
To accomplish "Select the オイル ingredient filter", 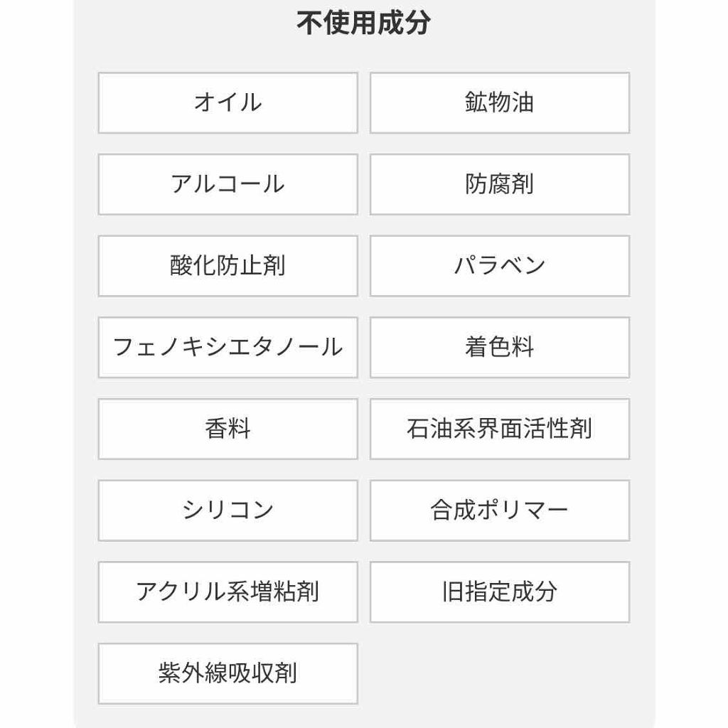I will [227, 103].
